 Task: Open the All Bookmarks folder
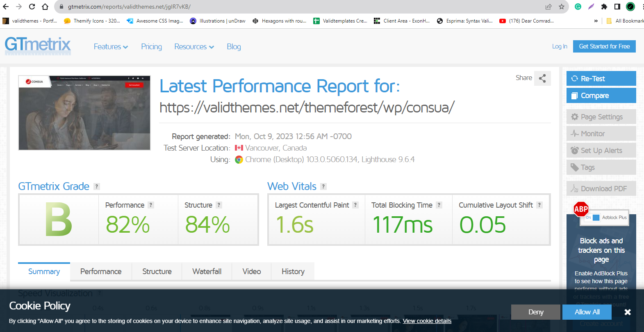pyautogui.click(x=625, y=21)
